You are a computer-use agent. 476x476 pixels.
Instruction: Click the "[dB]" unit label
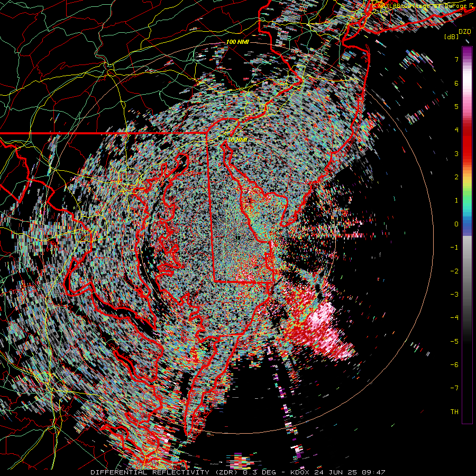coord(452,36)
